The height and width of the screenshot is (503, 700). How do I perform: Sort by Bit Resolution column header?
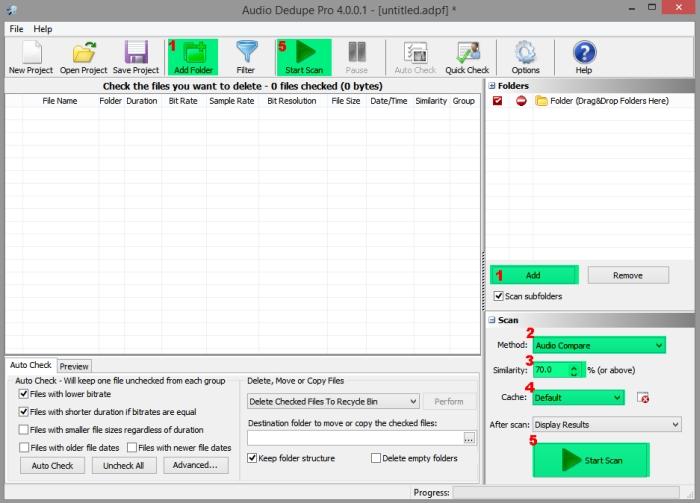(x=292, y=101)
